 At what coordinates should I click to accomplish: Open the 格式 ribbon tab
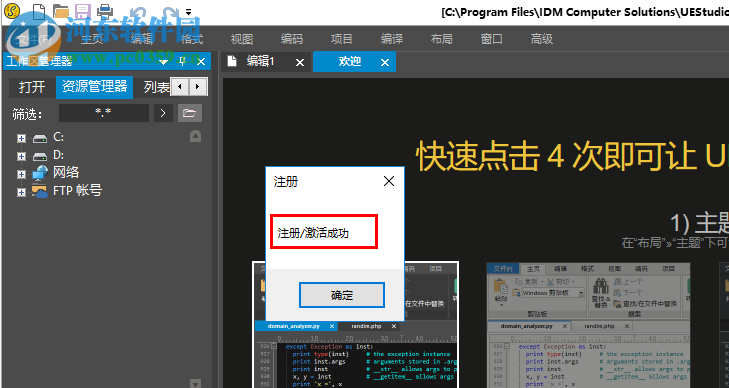coord(192,39)
